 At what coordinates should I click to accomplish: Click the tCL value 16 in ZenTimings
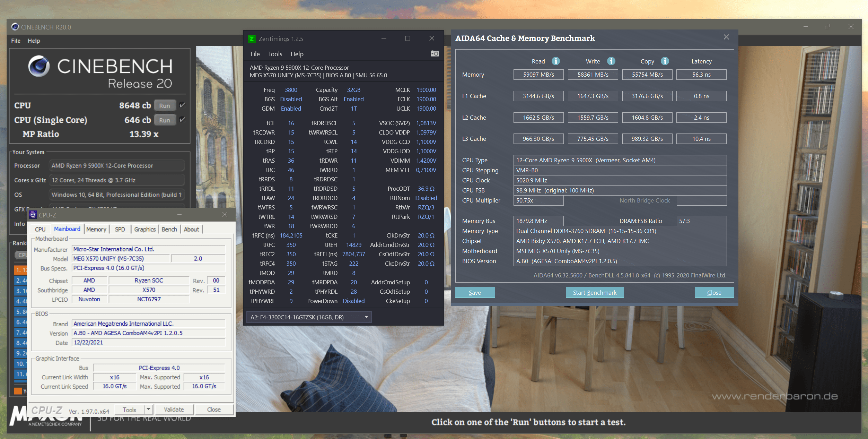tap(291, 123)
